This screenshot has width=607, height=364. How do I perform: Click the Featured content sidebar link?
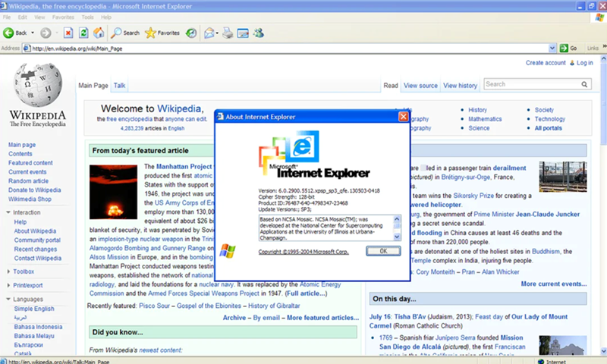(30, 163)
